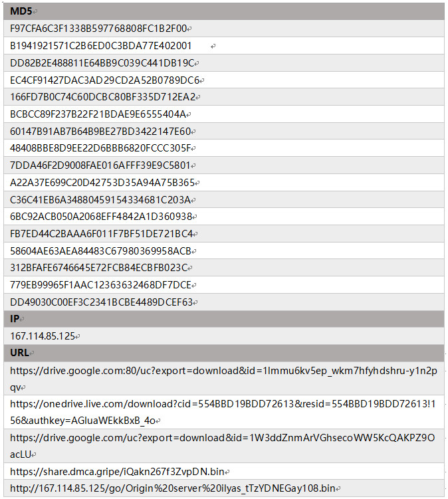
Task: Click the hash starting with FB7ED44C
Action: pos(102,234)
